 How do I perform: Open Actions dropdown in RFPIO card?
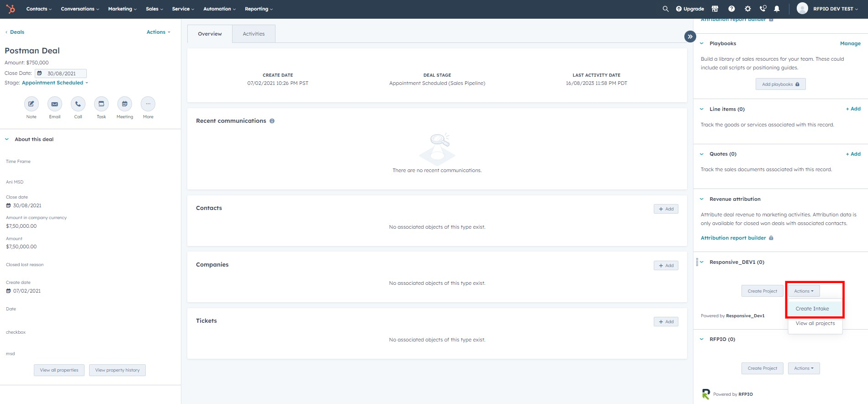click(804, 368)
